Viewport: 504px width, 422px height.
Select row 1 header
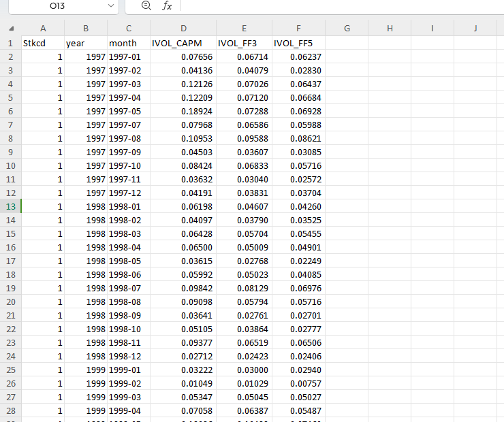(x=11, y=43)
